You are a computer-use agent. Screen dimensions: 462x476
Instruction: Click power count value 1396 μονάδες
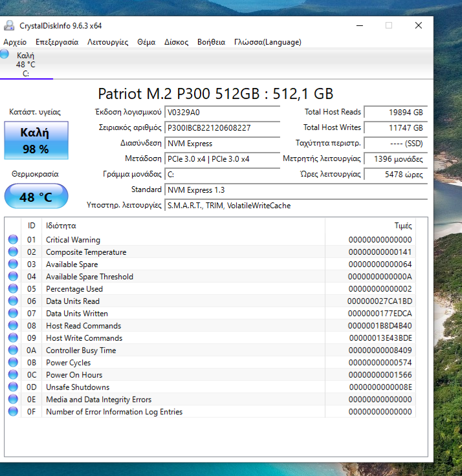point(396,158)
